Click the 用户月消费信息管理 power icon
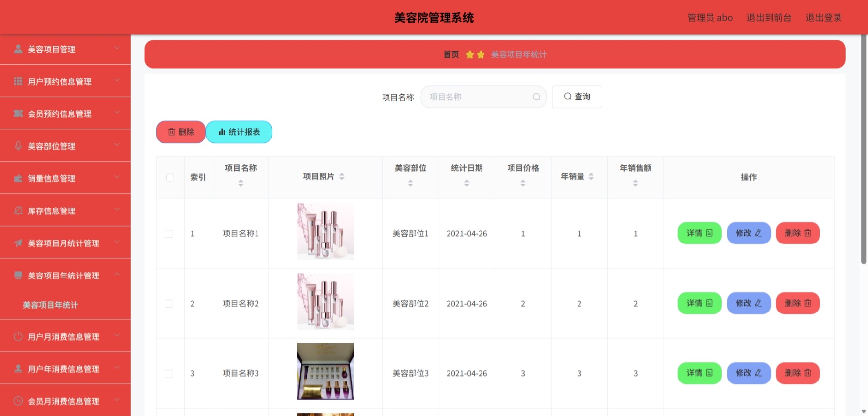 pos(18,336)
